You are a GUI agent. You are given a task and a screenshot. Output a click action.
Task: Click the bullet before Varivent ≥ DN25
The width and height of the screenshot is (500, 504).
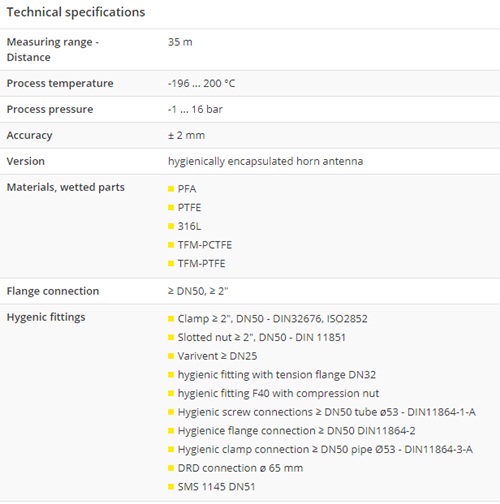171,356
